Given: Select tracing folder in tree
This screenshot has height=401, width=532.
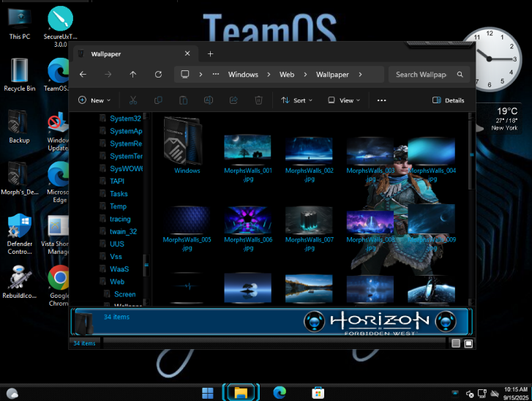Looking at the screenshot, I should pyautogui.click(x=120, y=219).
